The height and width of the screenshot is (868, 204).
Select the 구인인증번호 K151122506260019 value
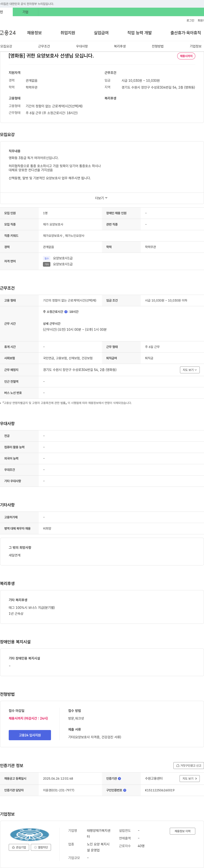(160, 790)
